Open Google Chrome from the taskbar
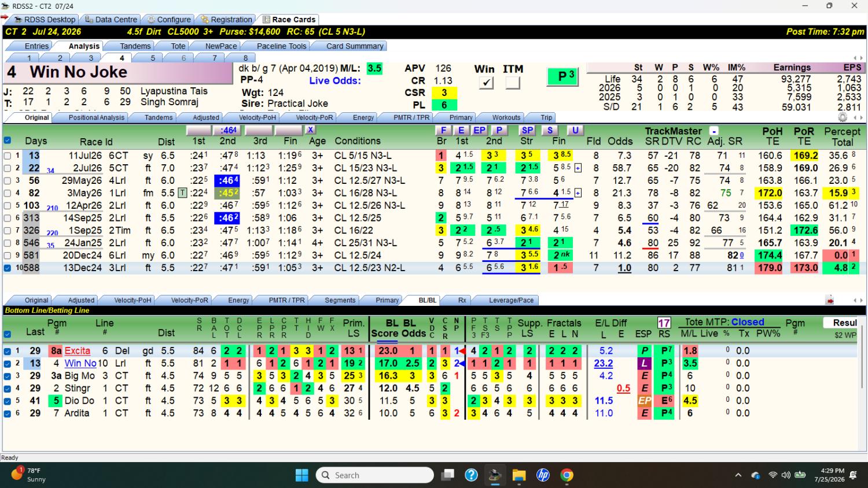 coord(567,475)
